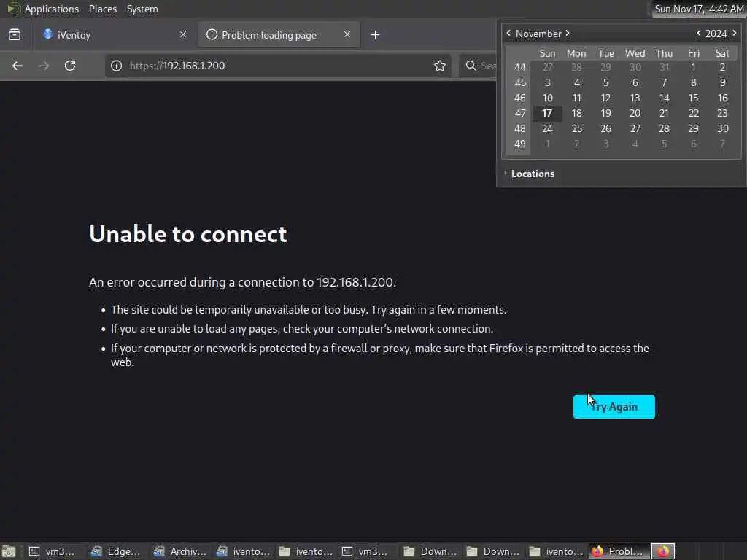Screen dimensions: 747x560
Task: Click the search box magnifier icon
Action: pyautogui.click(x=471, y=66)
